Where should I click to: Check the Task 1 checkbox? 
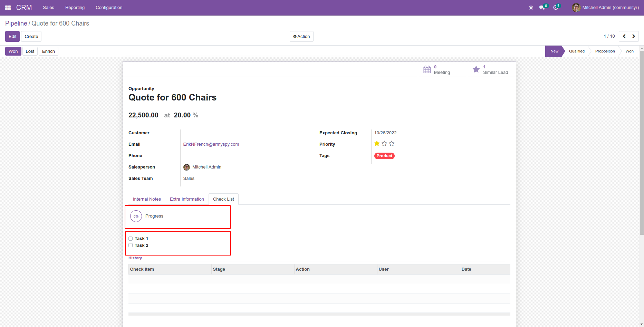coord(131,239)
